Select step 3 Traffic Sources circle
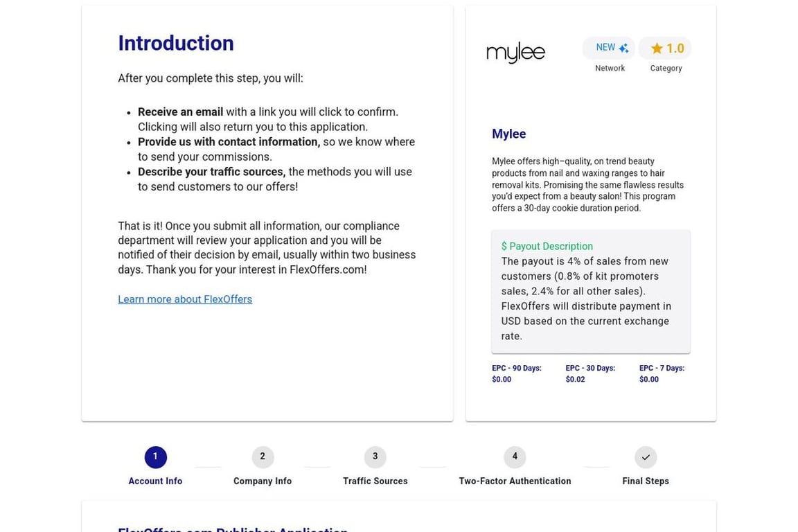Image resolution: width=798 pixels, height=532 pixels. pos(375,456)
